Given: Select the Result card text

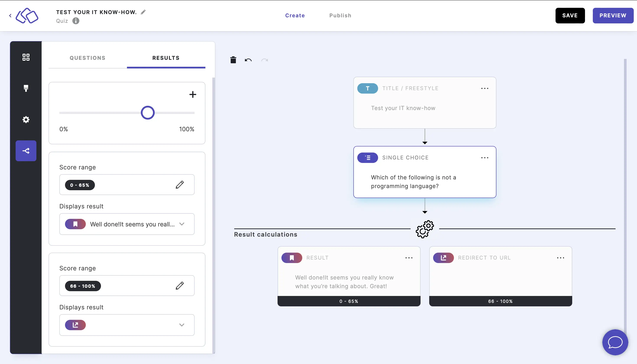Looking at the screenshot, I should 344,282.
